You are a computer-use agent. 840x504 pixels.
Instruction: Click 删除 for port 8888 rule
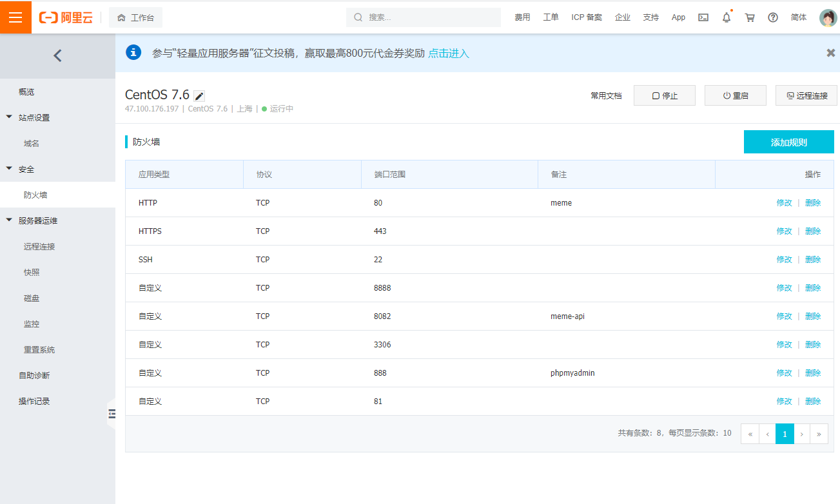click(x=813, y=287)
